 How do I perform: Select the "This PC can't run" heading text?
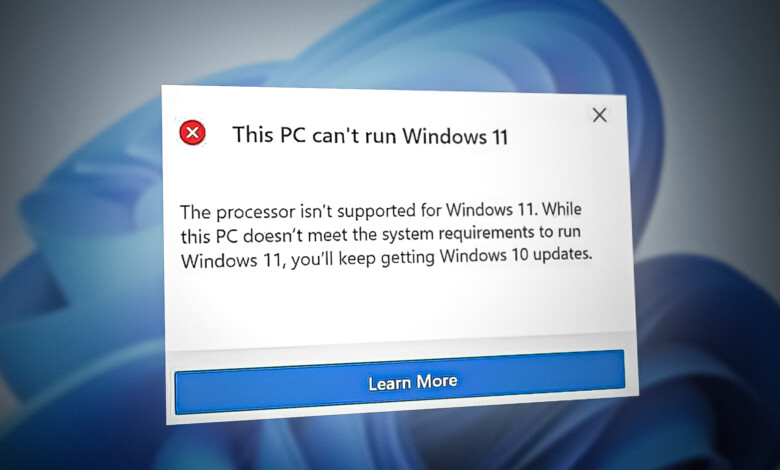tap(315, 135)
